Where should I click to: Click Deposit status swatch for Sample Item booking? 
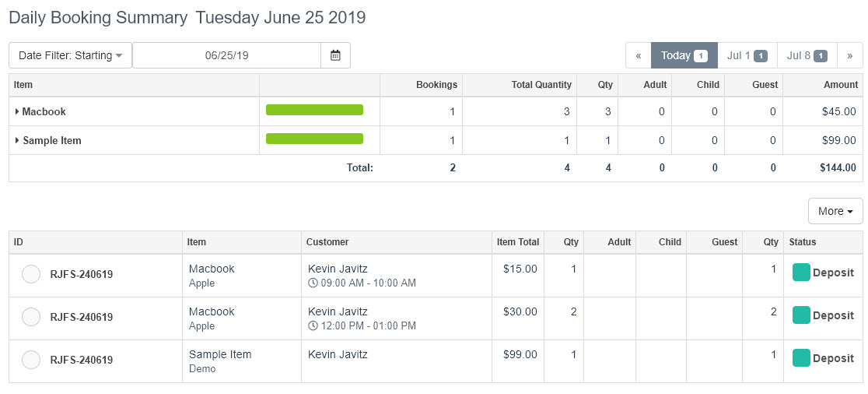coord(802,358)
